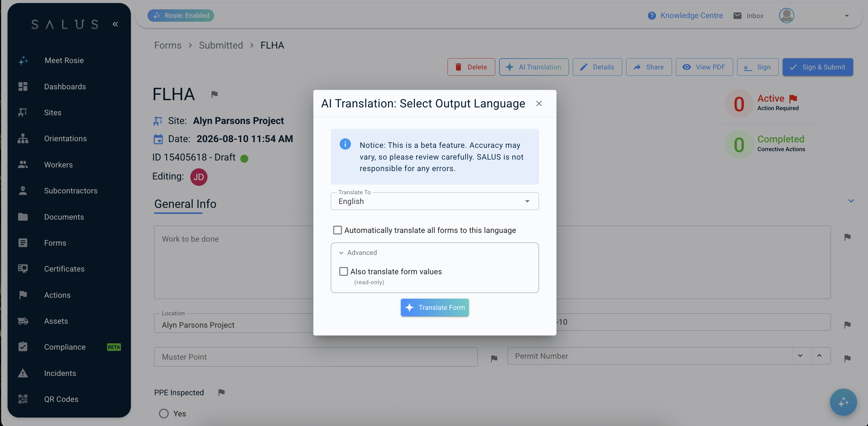Viewport: 868px width, 426px height.
Task: Click the Certificates badge icon
Action: (x=23, y=269)
